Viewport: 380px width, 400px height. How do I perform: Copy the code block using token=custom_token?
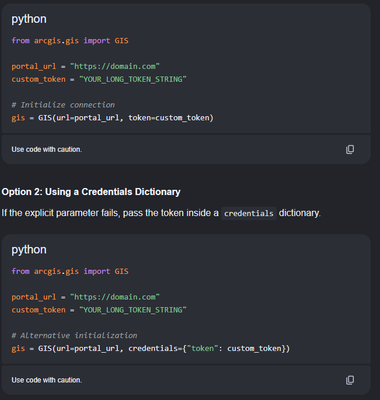350,149
